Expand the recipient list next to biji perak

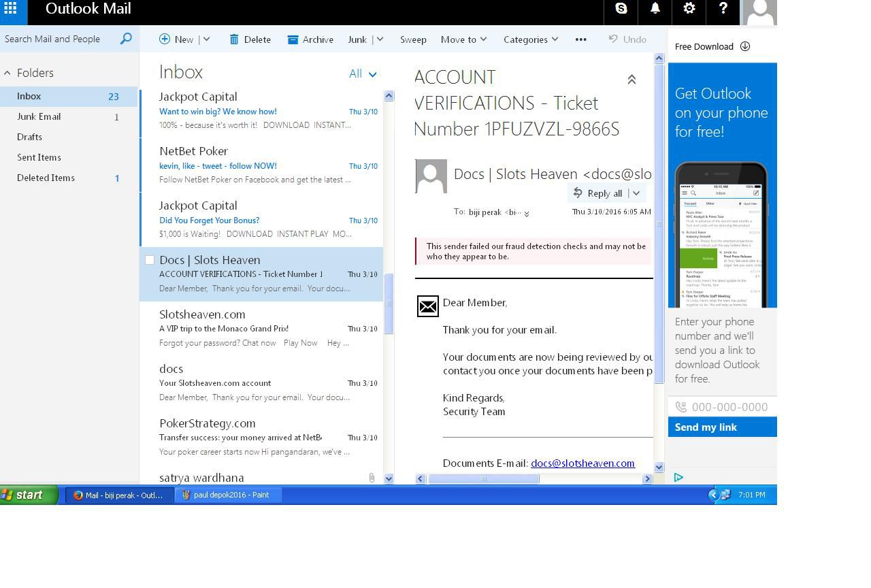(527, 214)
